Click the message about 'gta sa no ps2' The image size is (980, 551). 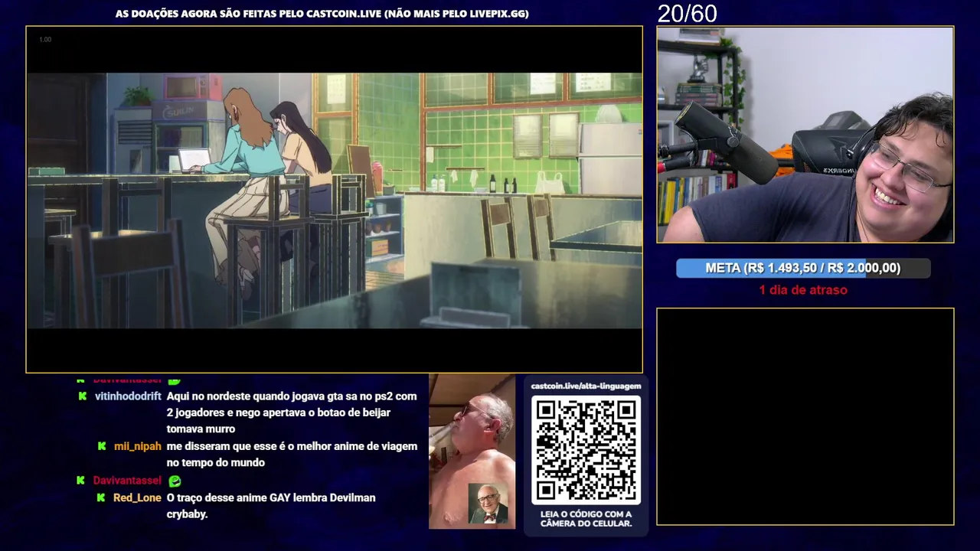tap(292, 412)
